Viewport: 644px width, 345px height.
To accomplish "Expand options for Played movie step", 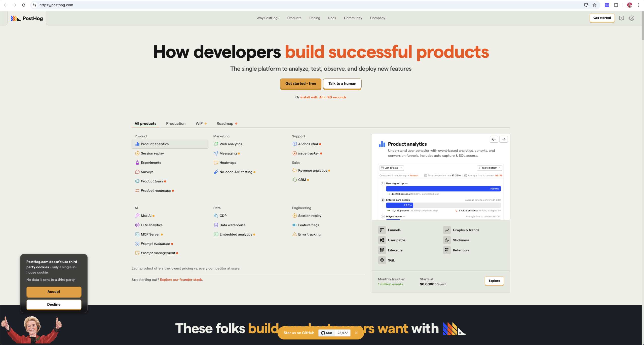I will click(x=404, y=217).
